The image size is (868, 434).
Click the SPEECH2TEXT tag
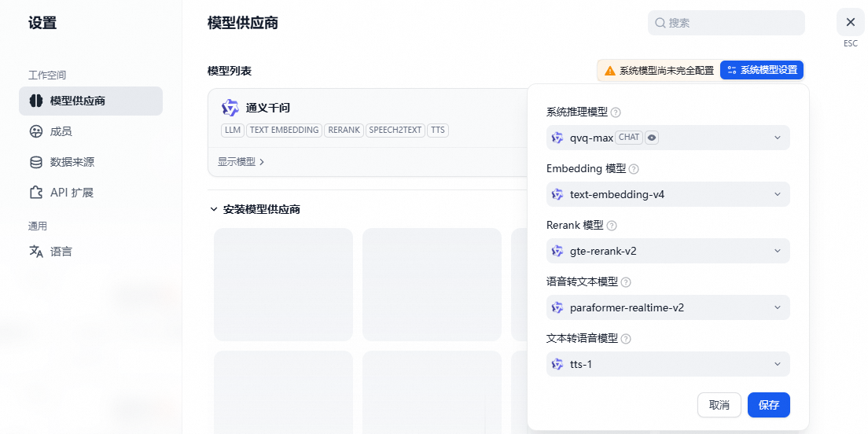pos(395,130)
